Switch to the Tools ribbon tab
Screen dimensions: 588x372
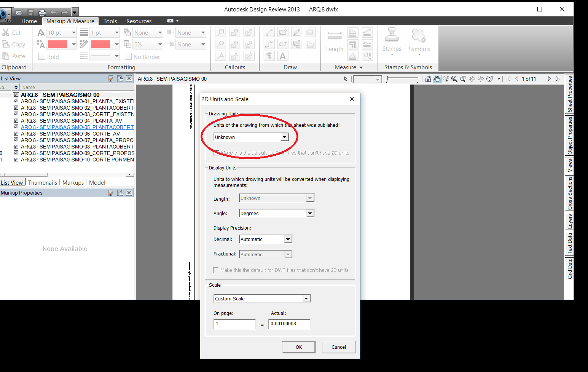point(110,21)
